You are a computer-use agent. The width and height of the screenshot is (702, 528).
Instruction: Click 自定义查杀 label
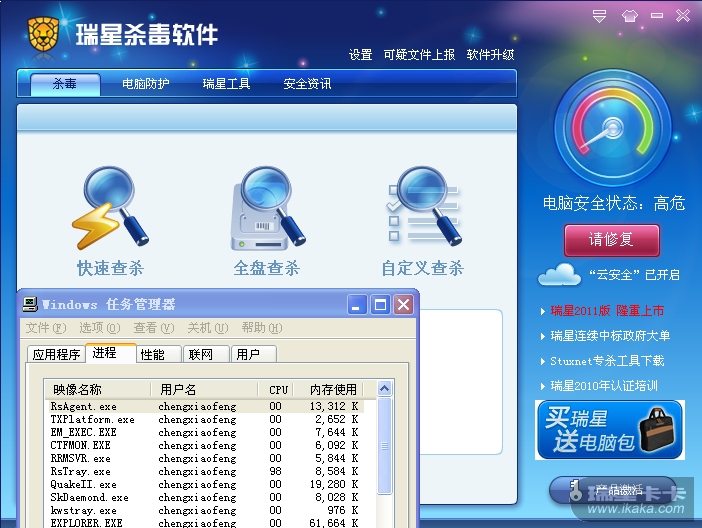(423, 268)
